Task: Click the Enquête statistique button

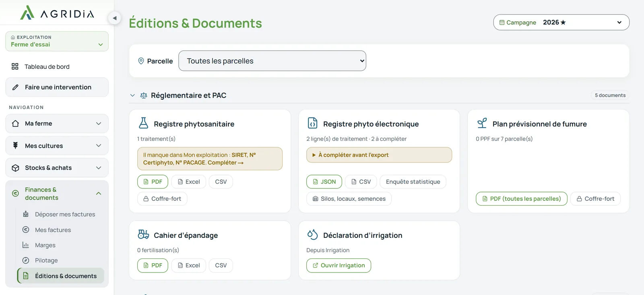Action: click(x=413, y=182)
